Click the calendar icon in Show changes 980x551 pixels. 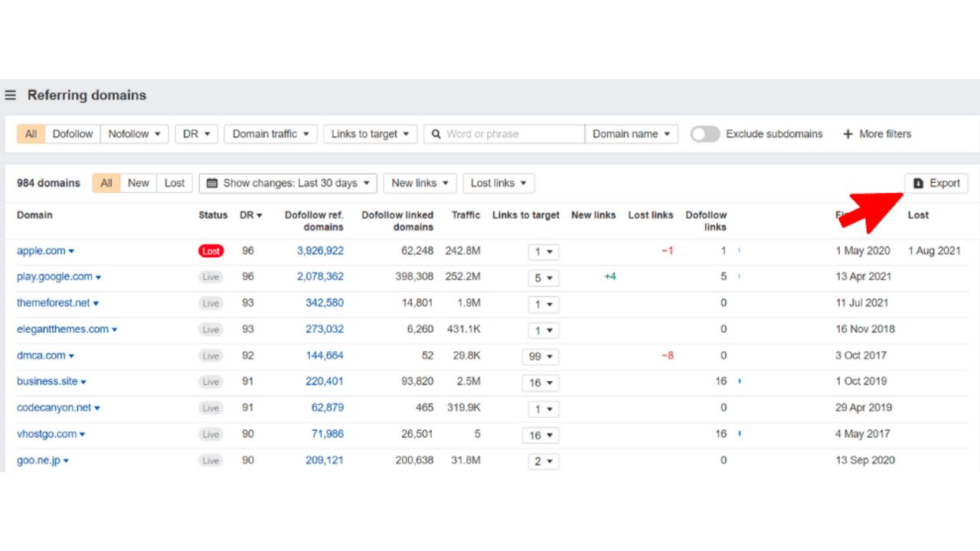(x=212, y=184)
